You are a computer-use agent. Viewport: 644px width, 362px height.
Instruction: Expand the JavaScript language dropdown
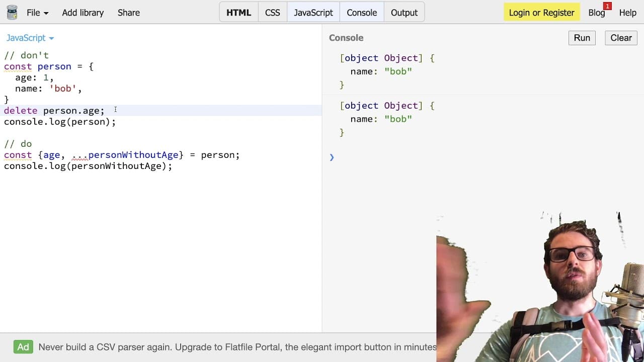click(30, 38)
